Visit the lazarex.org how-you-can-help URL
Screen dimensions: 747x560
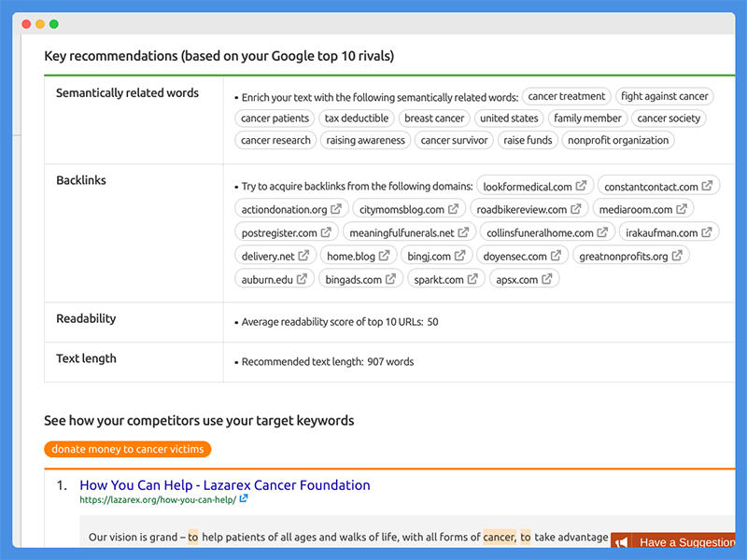[x=158, y=500]
